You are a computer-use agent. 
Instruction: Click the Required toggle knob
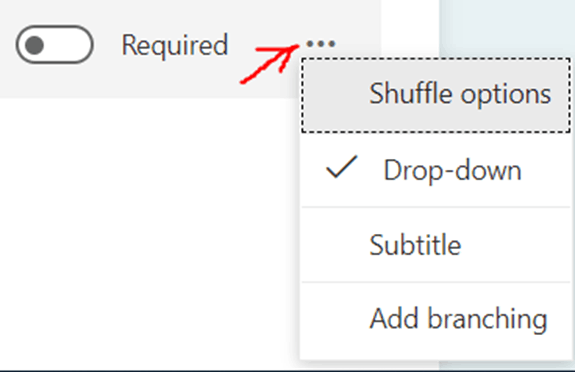(x=34, y=45)
